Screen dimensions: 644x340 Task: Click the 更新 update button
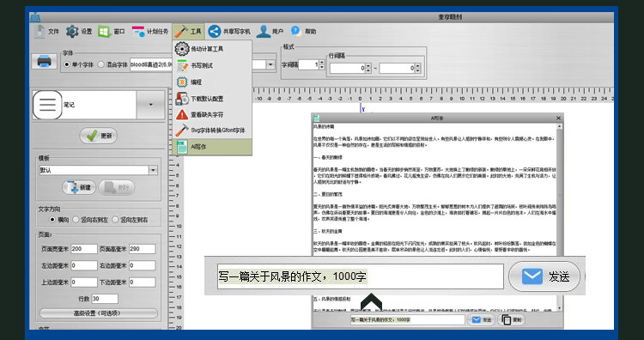98,136
